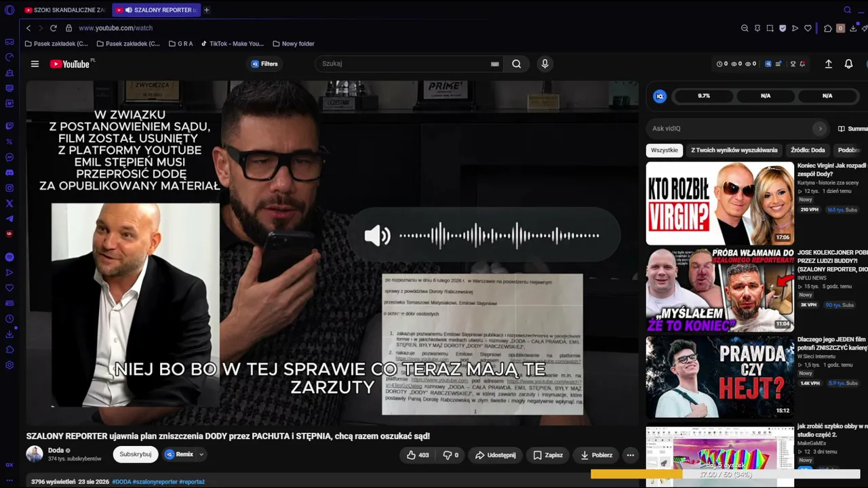The image size is (868, 488).
Task: Open the TikTok - Make You bookmark
Action: 232,44
